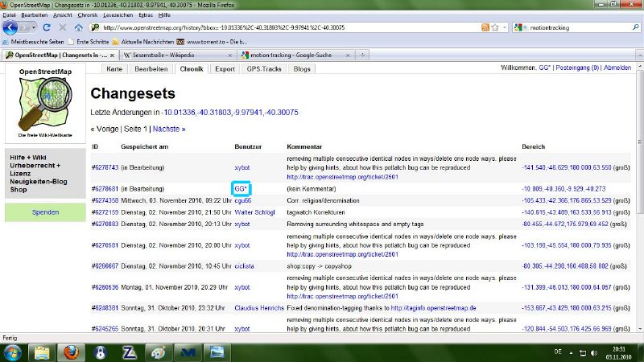Open the Neuigkeiten-Blog sidebar link
The image size is (644, 362).
click(39, 182)
